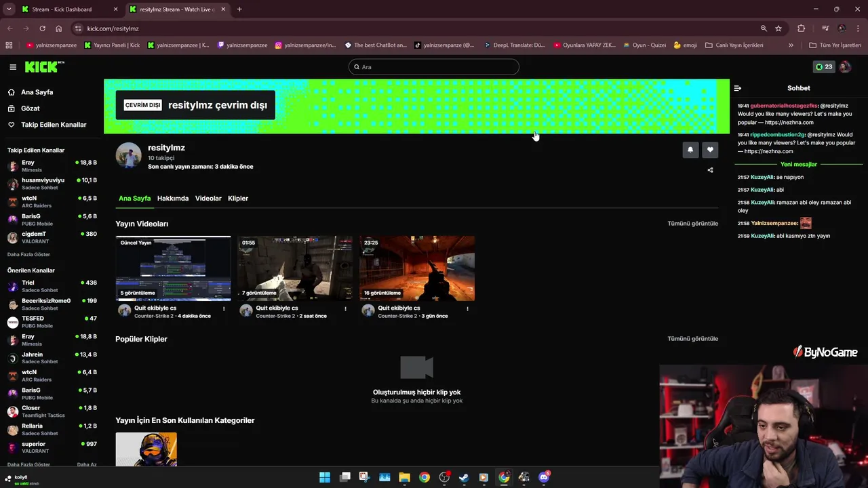
Task: Open Gözat in the sidebar
Action: [31, 108]
